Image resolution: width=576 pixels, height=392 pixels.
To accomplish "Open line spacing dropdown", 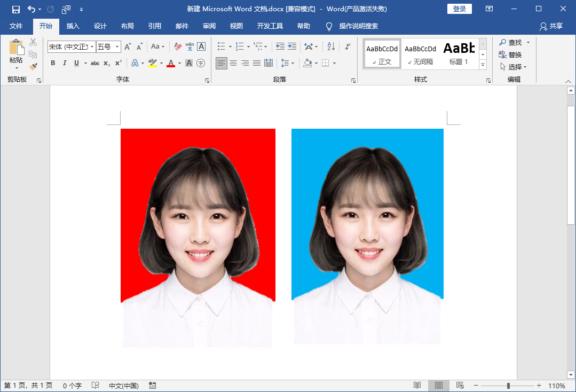I will click(288, 63).
